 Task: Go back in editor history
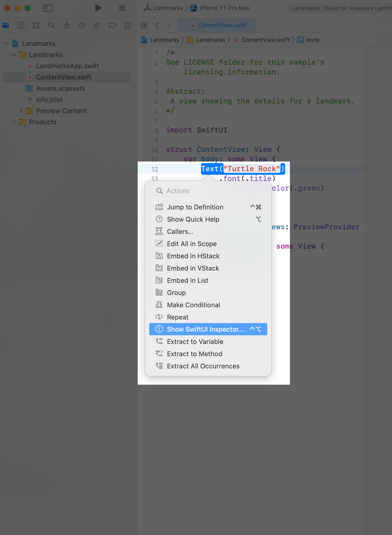click(x=157, y=25)
